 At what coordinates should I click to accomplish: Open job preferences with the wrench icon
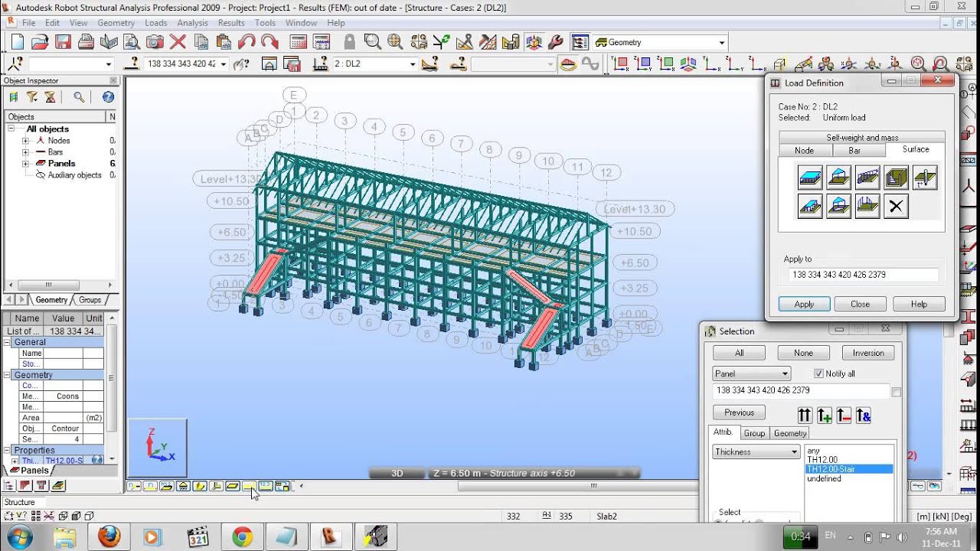[556, 42]
